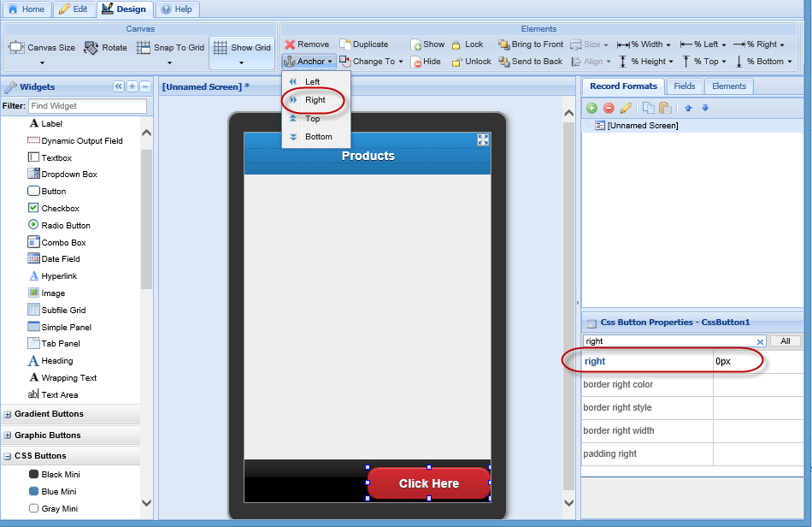Choose Right in the Anchor menu
Screen dimensions: 812x527
316,100
